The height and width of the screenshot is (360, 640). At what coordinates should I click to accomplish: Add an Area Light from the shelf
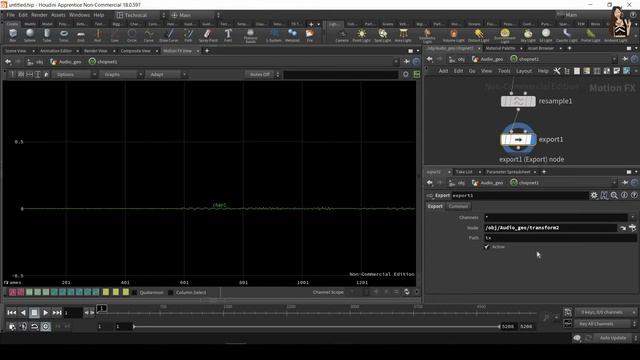click(403, 35)
